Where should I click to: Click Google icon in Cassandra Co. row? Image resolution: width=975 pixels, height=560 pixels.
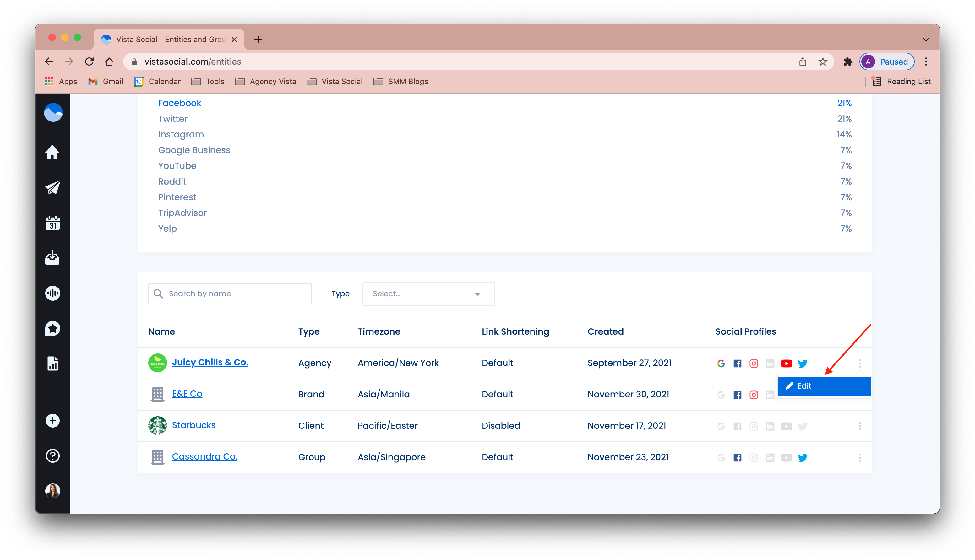point(721,458)
